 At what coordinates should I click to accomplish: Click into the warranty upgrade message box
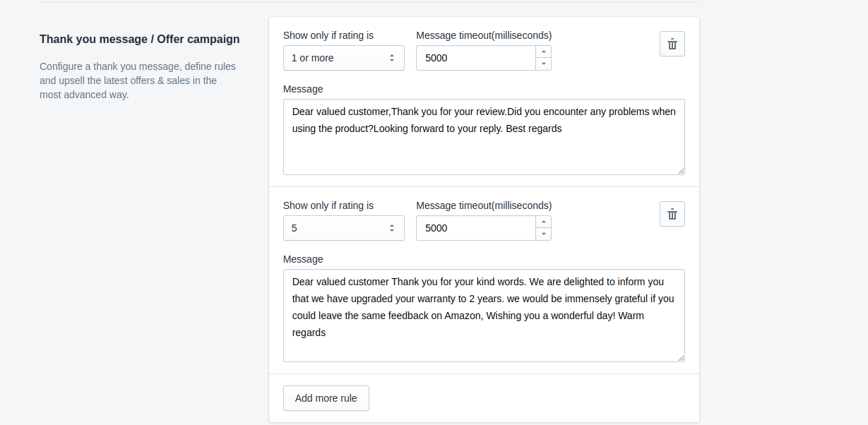pyautogui.click(x=483, y=315)
